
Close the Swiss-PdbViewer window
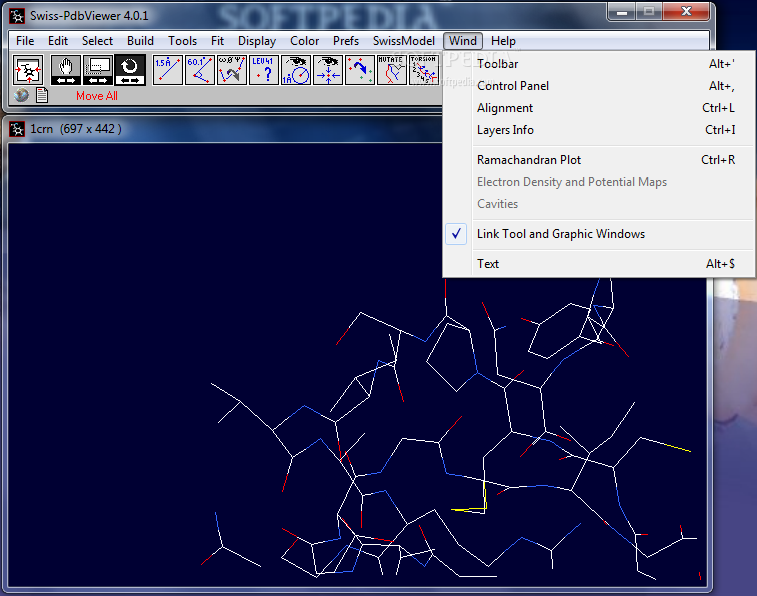click(x=686, y=12)
